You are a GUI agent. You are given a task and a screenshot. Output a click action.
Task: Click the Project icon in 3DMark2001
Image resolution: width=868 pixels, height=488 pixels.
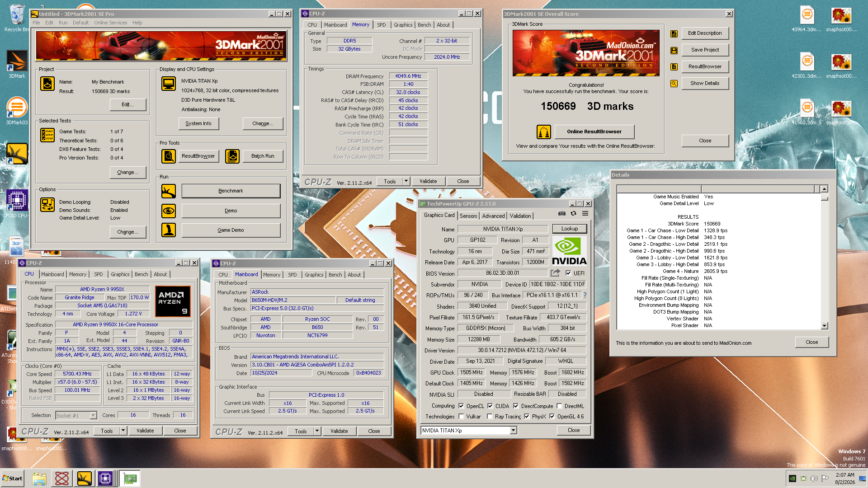[47, 84]
